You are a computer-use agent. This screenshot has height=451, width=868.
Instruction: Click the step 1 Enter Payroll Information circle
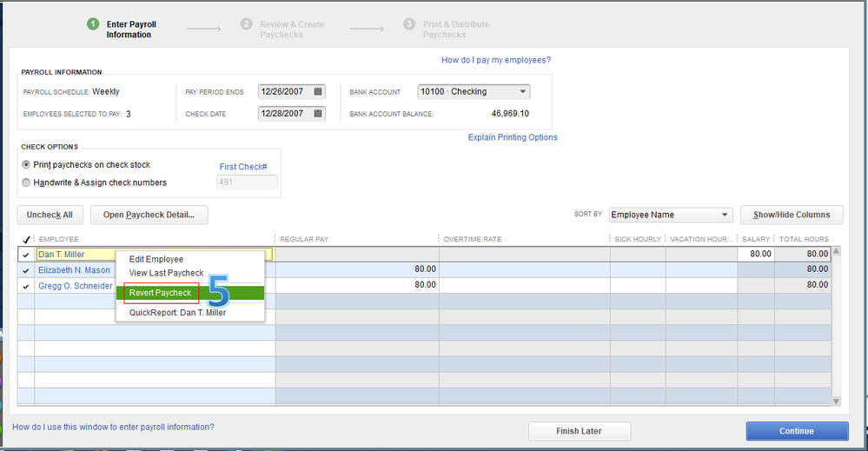[93, 24]
